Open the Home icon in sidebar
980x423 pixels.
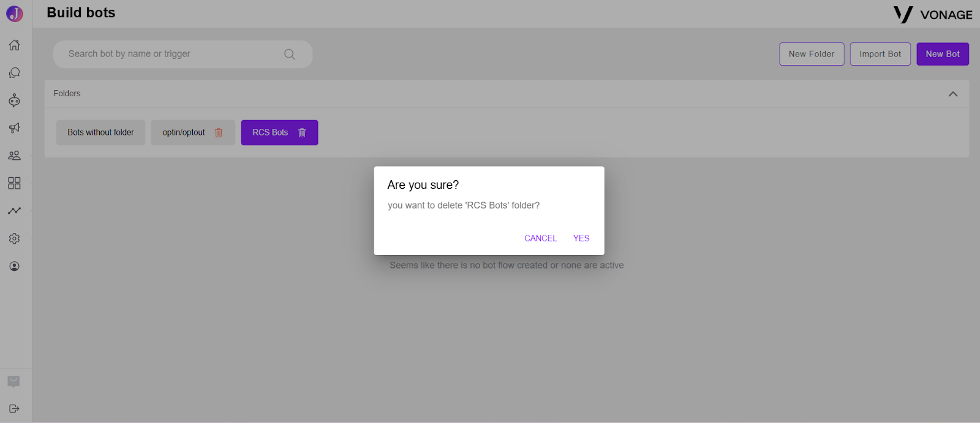pos(14,45)
